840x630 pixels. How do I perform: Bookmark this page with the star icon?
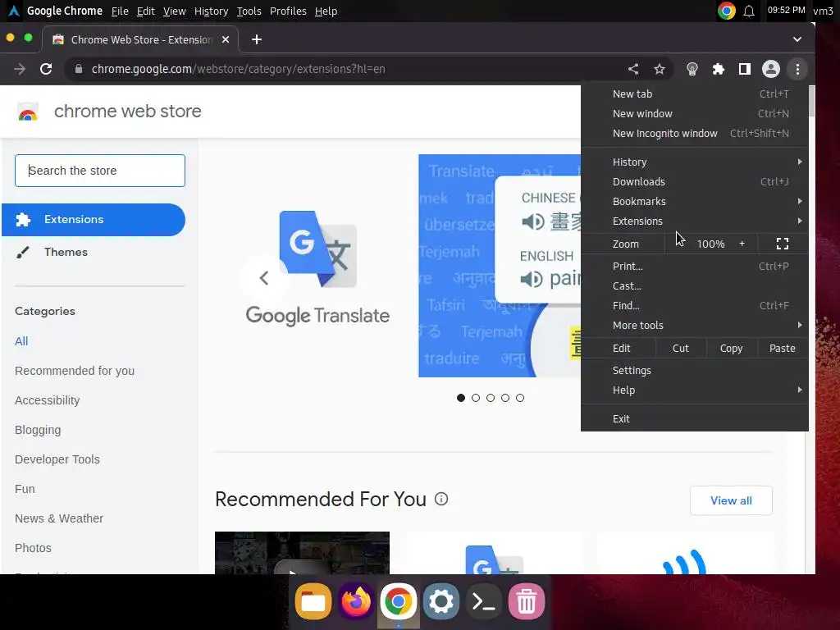660,69
